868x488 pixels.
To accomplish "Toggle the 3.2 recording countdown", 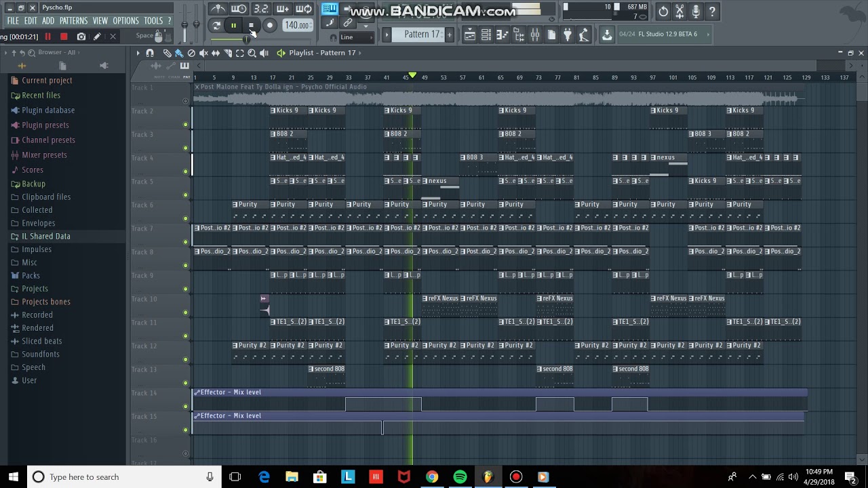I will [x=260, y=9].
